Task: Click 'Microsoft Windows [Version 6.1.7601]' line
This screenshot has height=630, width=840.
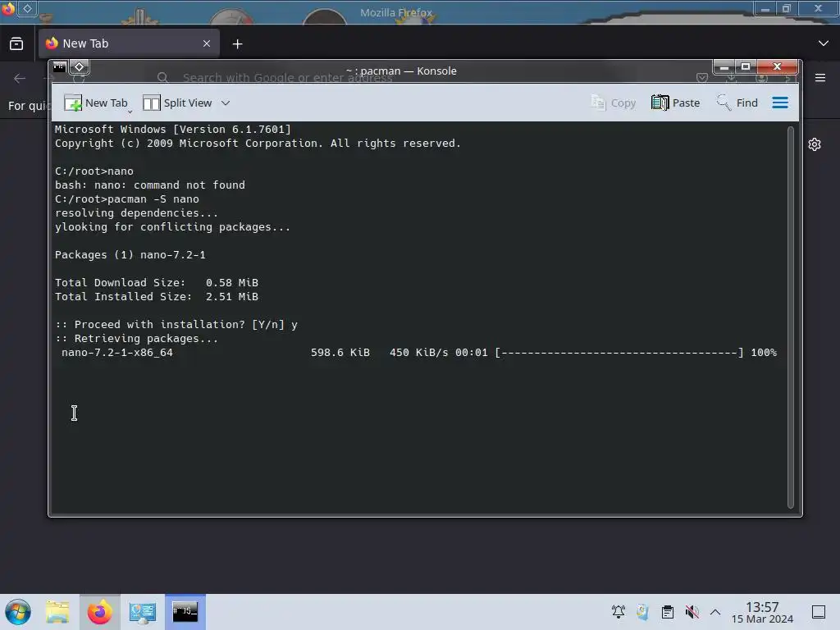Action: (173, 129)
